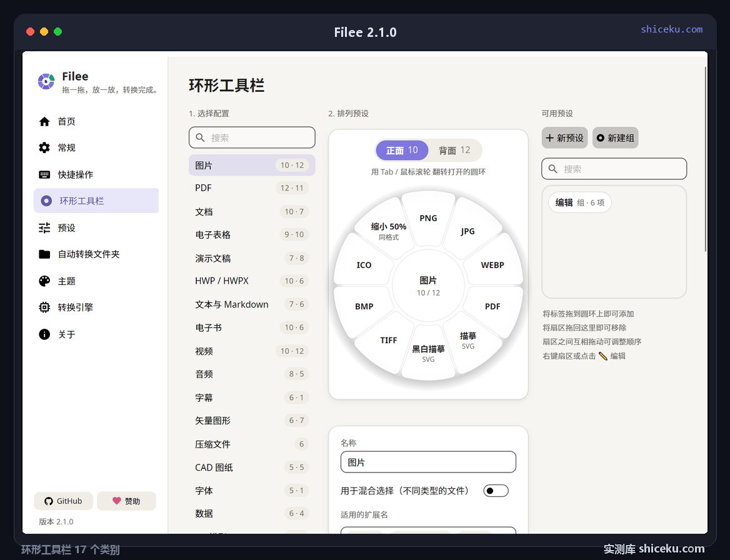Screen dimensions: 730x560
Task: Select the 视频 config row
Action: point(252,351)
